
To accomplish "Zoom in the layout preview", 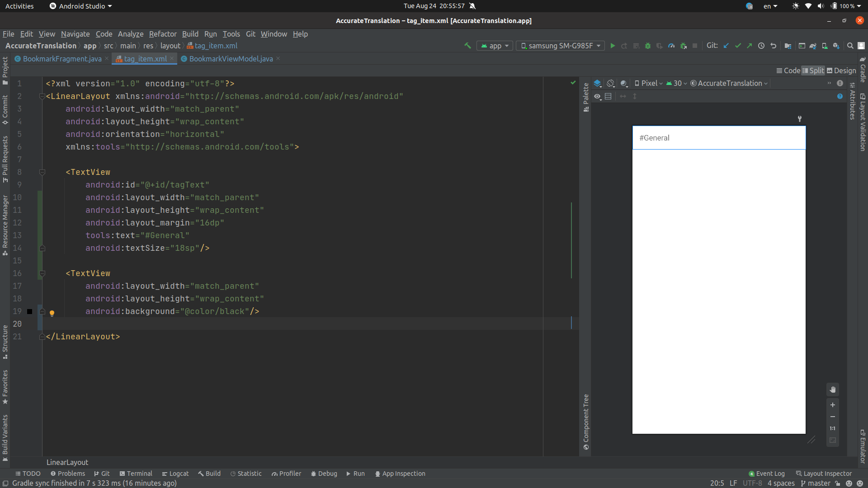I will (833, 405).
